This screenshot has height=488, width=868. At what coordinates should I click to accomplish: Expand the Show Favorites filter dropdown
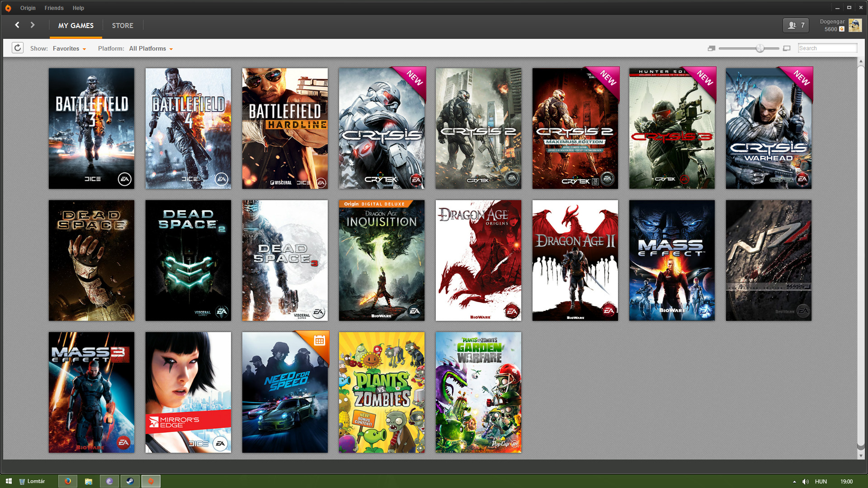click(69, 48)
